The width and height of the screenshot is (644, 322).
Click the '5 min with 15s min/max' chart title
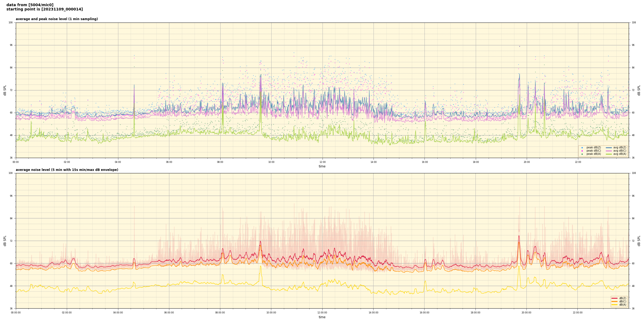[67, 170]
